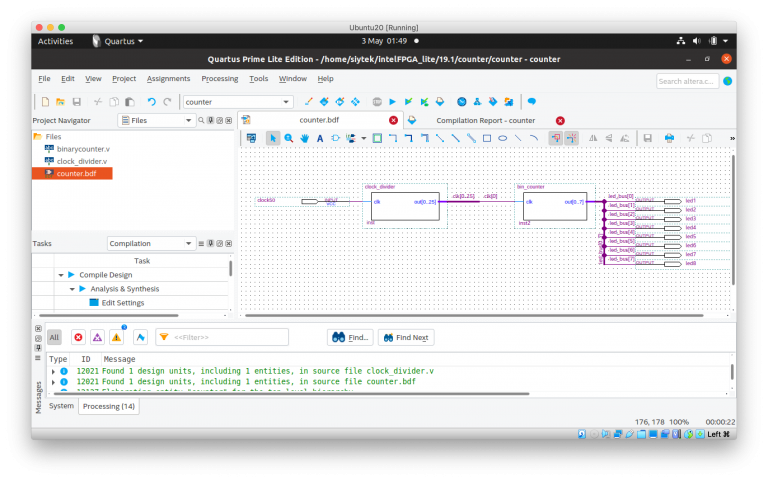The width and height of the screenshot is (768, 481).
Task: Open the Project Navigator Files dropdown
Action: 156,120
